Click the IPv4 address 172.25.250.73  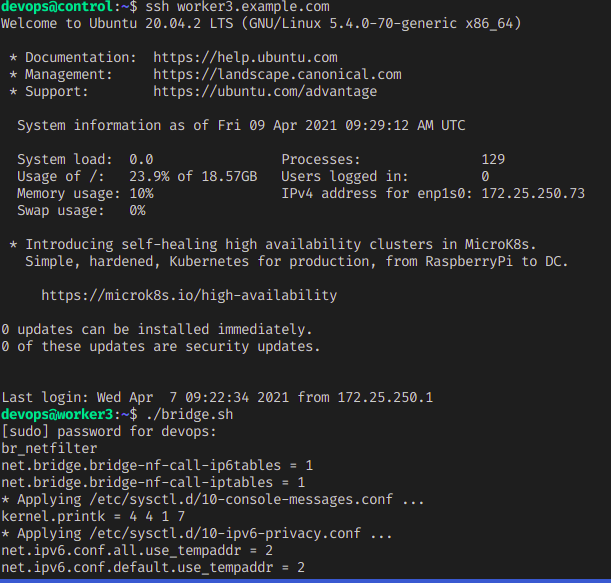533,194
